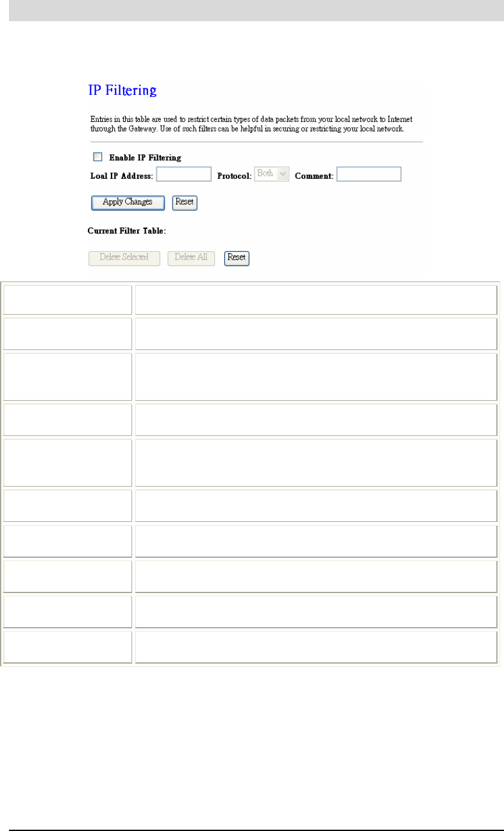Open the Protocol dropdown showing Both
Screen dimensions: 504x831
point(273,174)
